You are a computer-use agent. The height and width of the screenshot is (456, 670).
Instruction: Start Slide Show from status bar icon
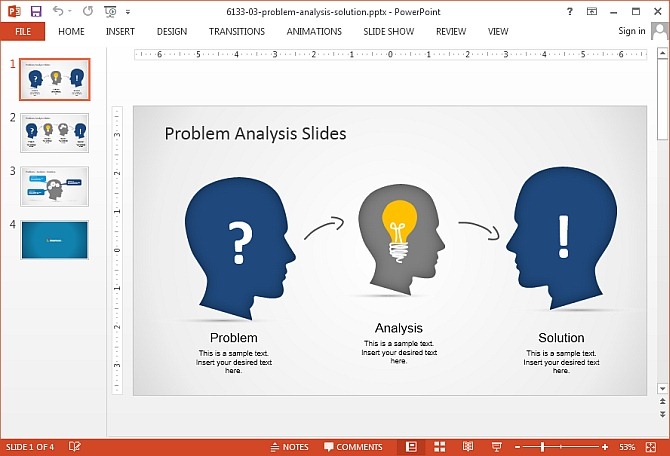tap(497, 447)
